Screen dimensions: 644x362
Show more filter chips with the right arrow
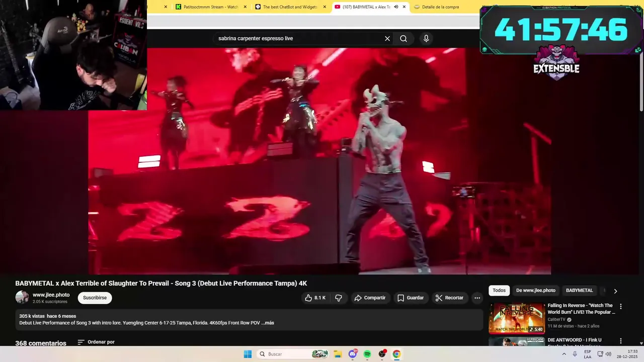pos(615,291)
